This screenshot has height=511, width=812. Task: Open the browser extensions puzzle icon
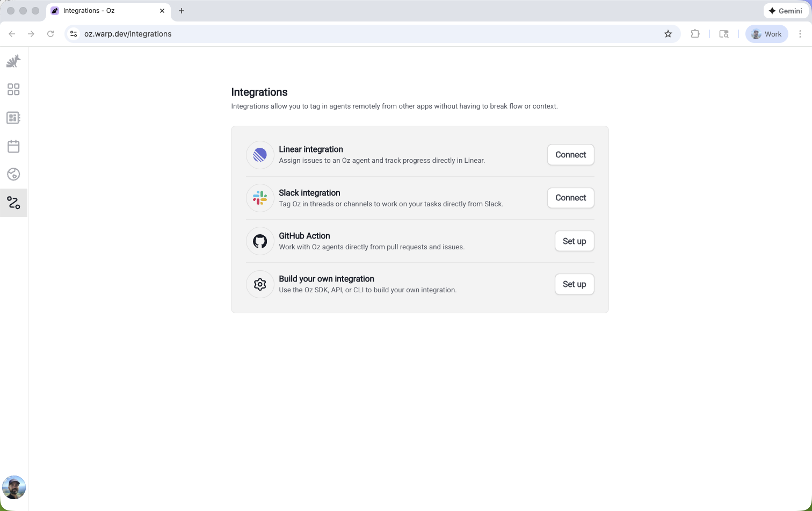click(695, 34)
